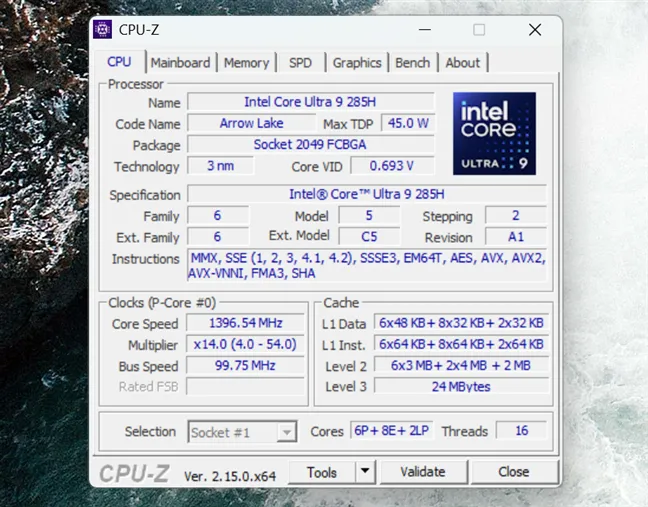Click the Instructions list starting with 'MMX, SSE'
The image size is (648, 507).
367,265
